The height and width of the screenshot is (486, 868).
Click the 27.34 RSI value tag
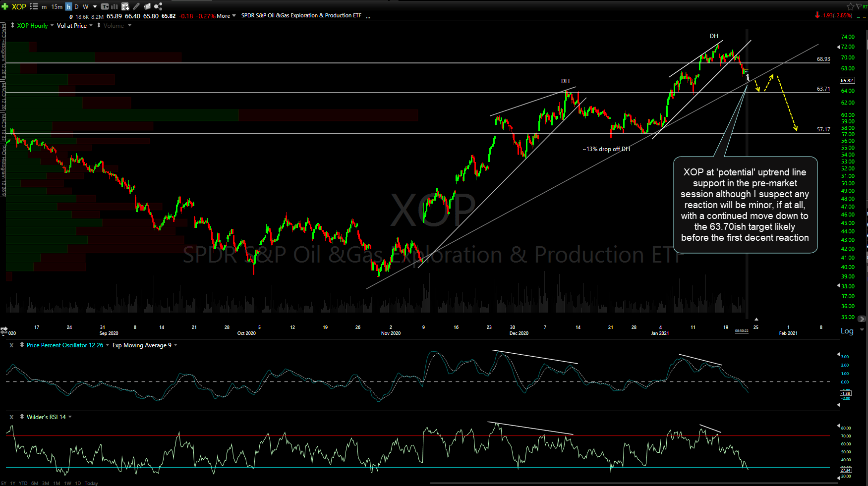[x=846, y=470]
